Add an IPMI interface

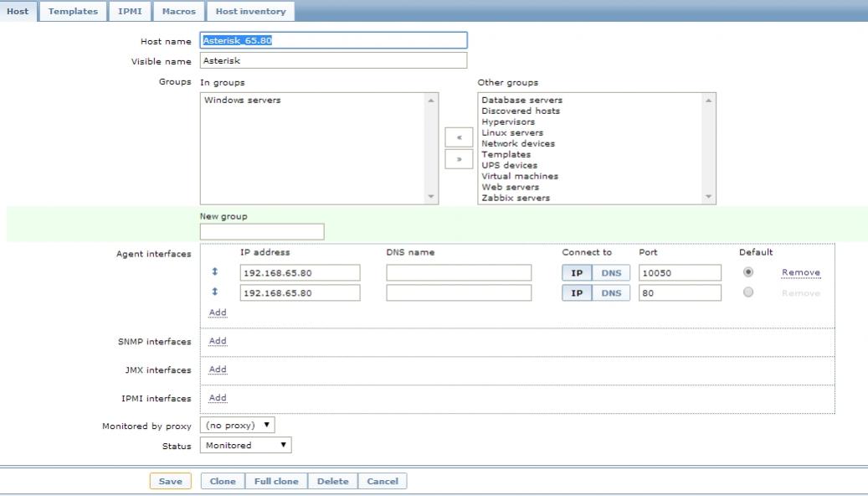click(218, 398)
